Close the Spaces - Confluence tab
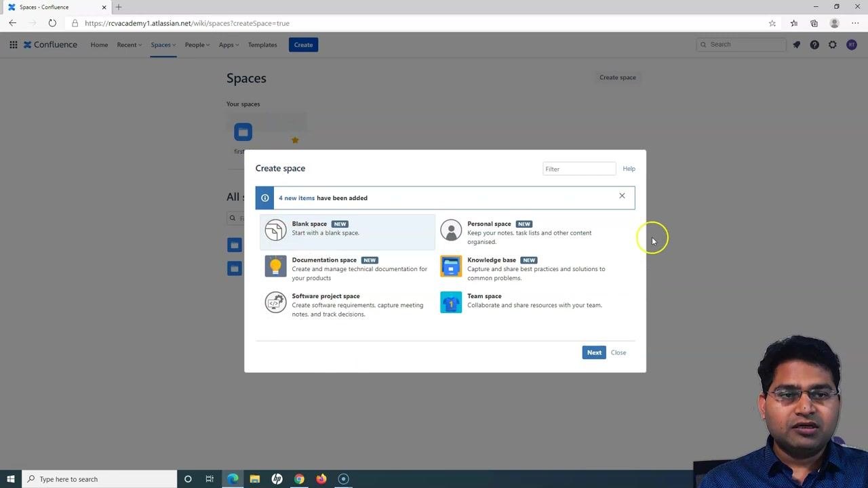Viewport: 868px width, 488px height. pos(104,7)
